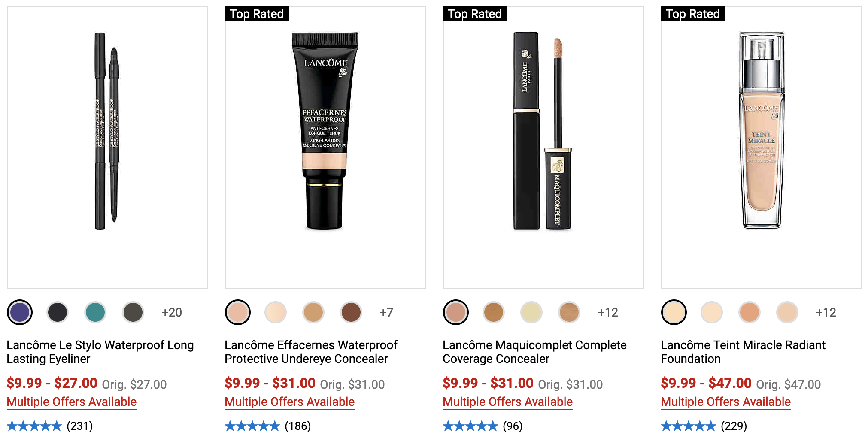Viewport: 868px width, 441px height.
Task: Show +12 more Teint Miracle foundation shades
Action: tap(826, 312)
